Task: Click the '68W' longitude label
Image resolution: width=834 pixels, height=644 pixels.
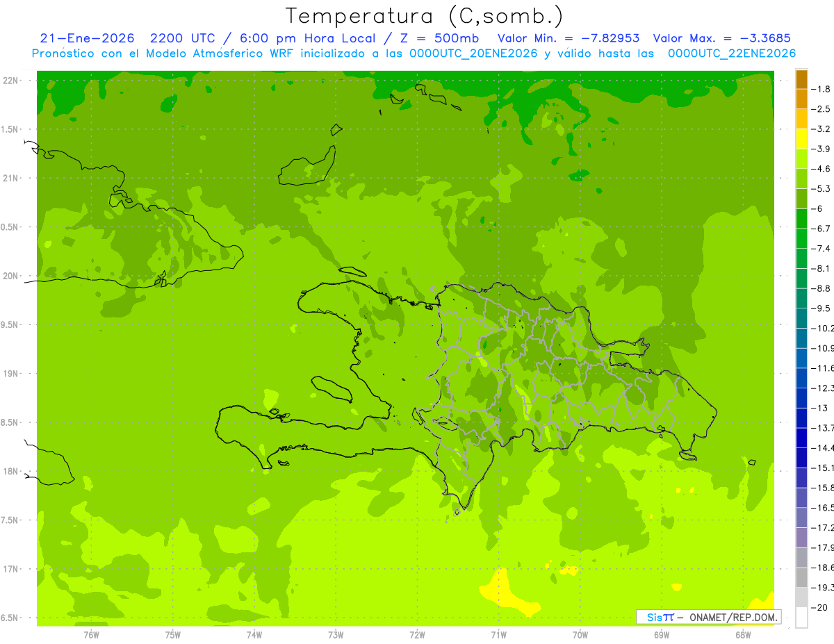Action: point(743,634)
